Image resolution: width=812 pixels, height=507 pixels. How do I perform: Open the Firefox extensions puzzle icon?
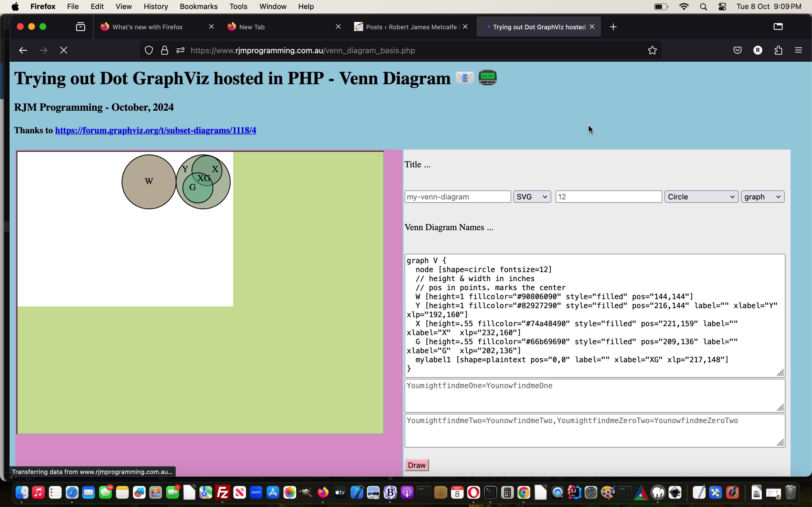778,50
